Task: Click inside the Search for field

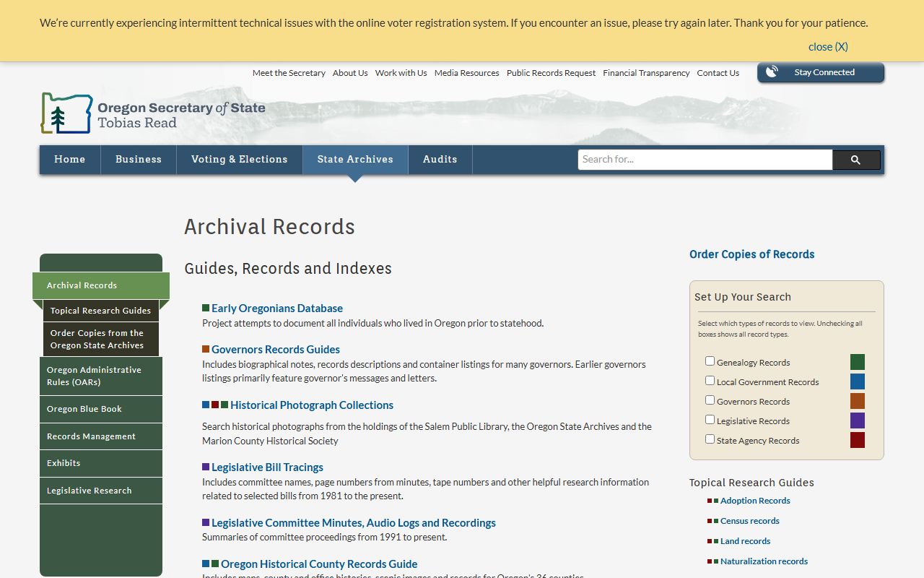Action: pos(705,160)
